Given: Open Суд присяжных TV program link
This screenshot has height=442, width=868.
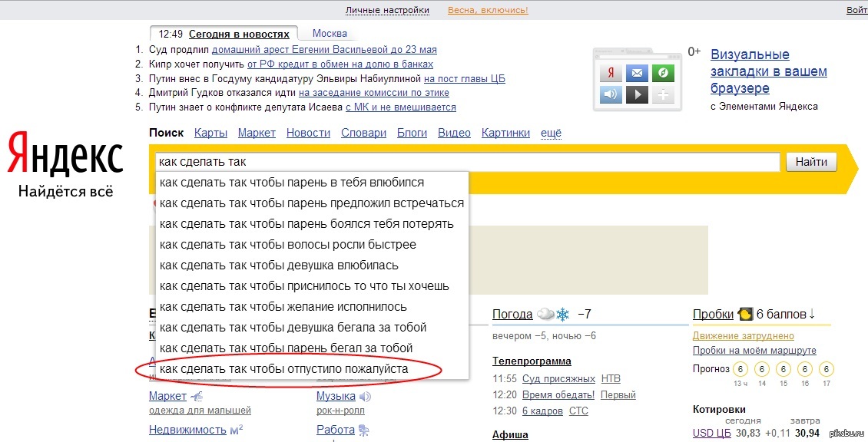Looking at the screenshot, I should (558, 379).
